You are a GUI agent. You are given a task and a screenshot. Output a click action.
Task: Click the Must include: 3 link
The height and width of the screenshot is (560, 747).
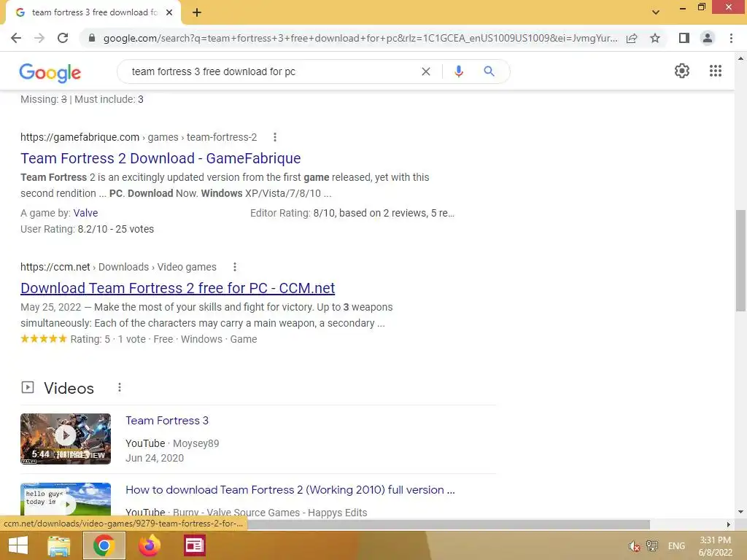[x=109, y=99]
